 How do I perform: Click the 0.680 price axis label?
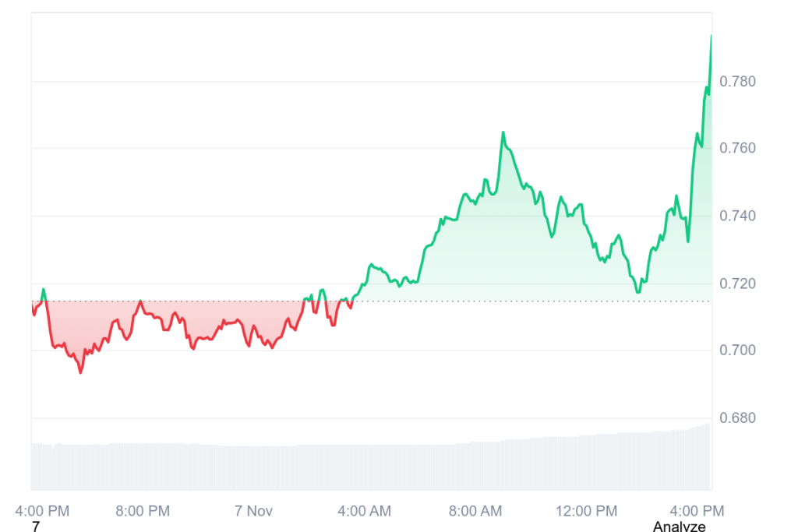(x=737, y=418)
